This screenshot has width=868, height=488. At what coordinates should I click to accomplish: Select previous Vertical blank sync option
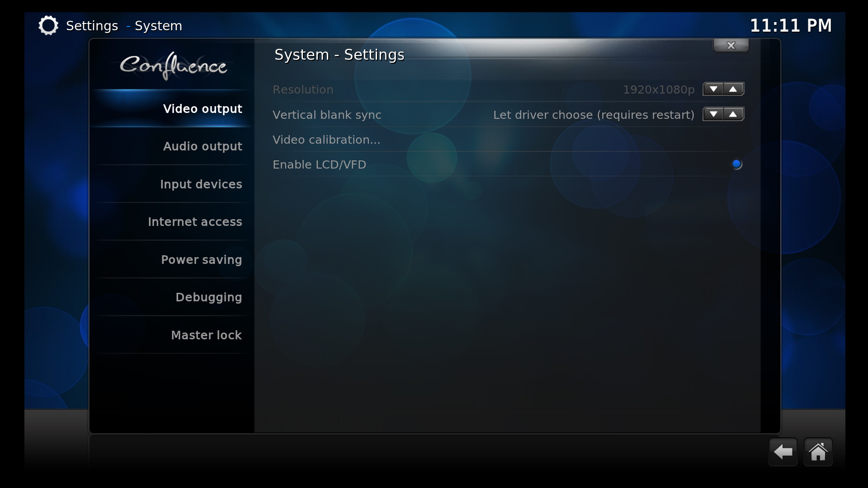pos(713,114)
